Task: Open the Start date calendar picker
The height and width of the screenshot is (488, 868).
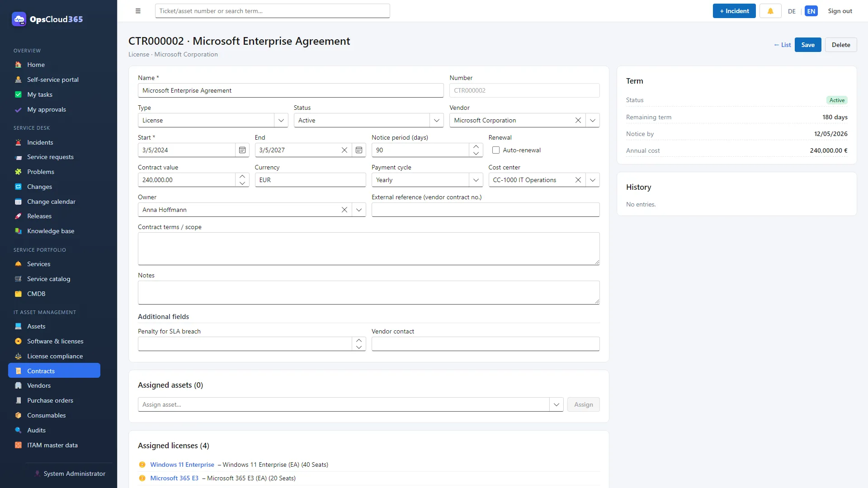Action: [242, 150]
